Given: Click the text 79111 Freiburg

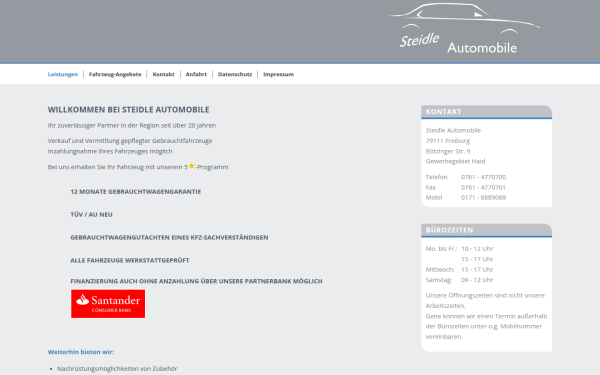Looking at the screenshot, I should (448, 141).
